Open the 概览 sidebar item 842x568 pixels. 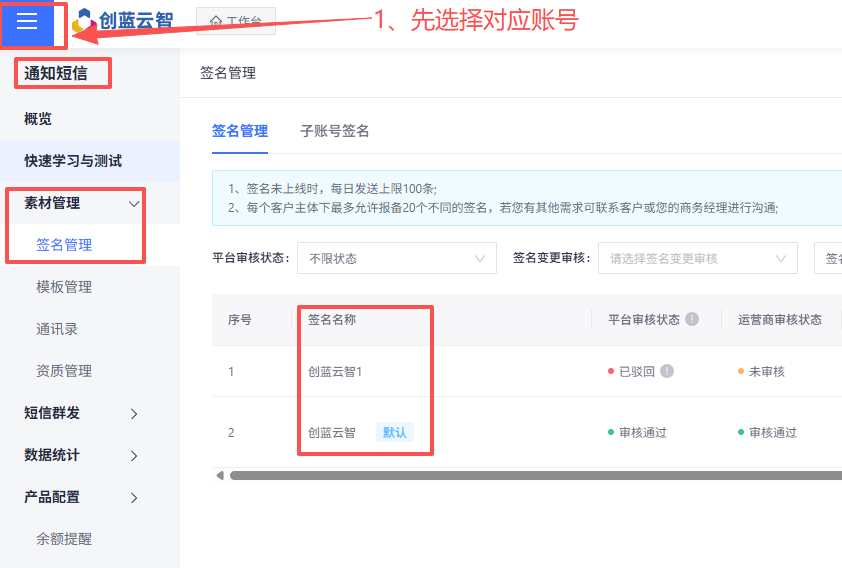(38, 119)
